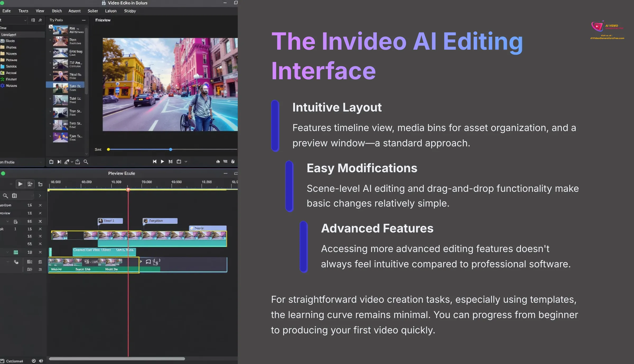Image resolution: width=634 pixels, height=364 pixels.
Task: Click the add-track icon beside timeline play
Action: click(x=30, y=184)
